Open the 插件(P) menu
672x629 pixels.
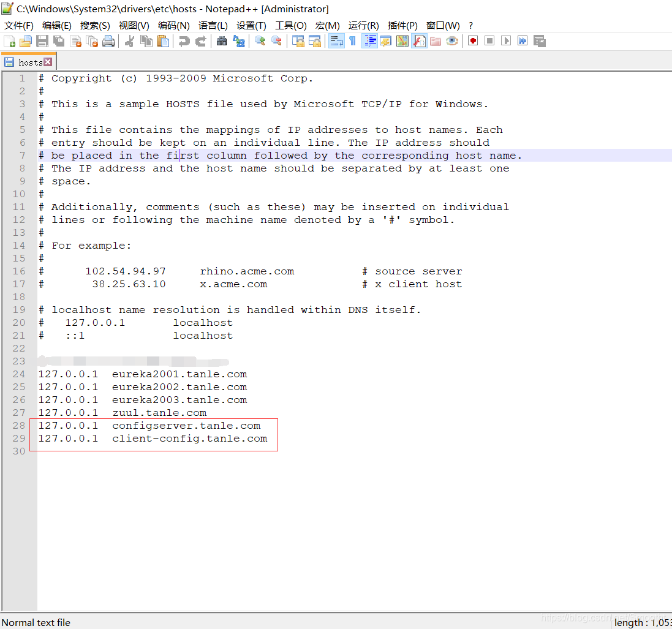(402, 26)
